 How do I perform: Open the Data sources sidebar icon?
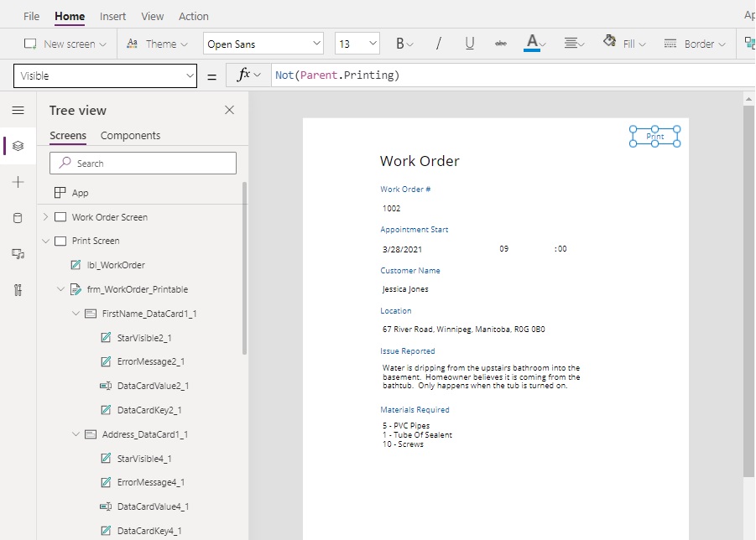[x=18, y=218]
